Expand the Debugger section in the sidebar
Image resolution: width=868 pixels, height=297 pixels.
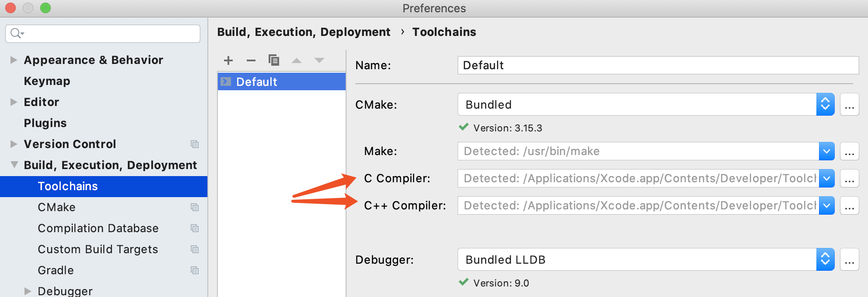click(x=28, y=290)
